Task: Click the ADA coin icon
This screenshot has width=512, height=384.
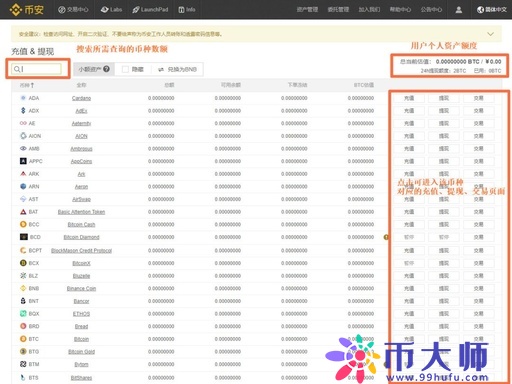Action: pos(23,98)
